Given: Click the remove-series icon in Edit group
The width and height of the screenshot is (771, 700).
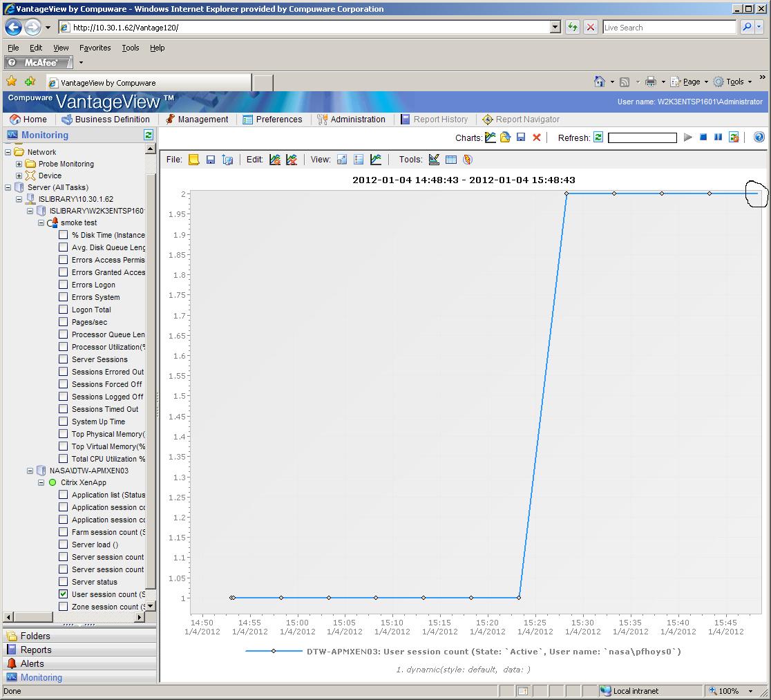Looking at the screenshot, I should click(x=292, y=160).
